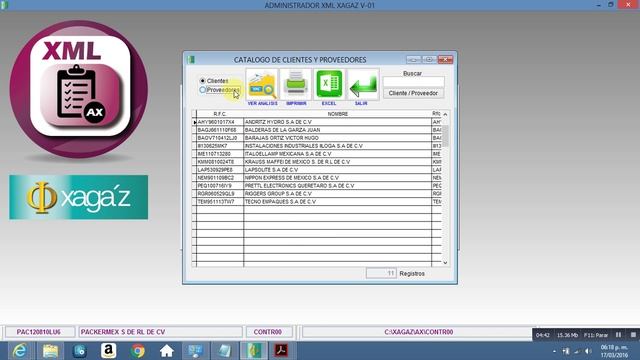This screenshot has width=640, height=360.
Task: Click the system clock in the tray
Action: (614, 351)
